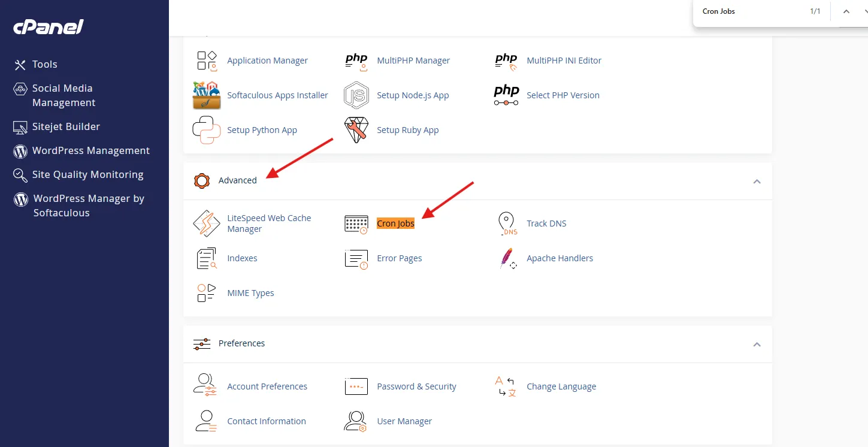Viewport: 868px width, 447px height.
Task: Open the Softaculous Apps Installer link
Action: tap(277, 95)
